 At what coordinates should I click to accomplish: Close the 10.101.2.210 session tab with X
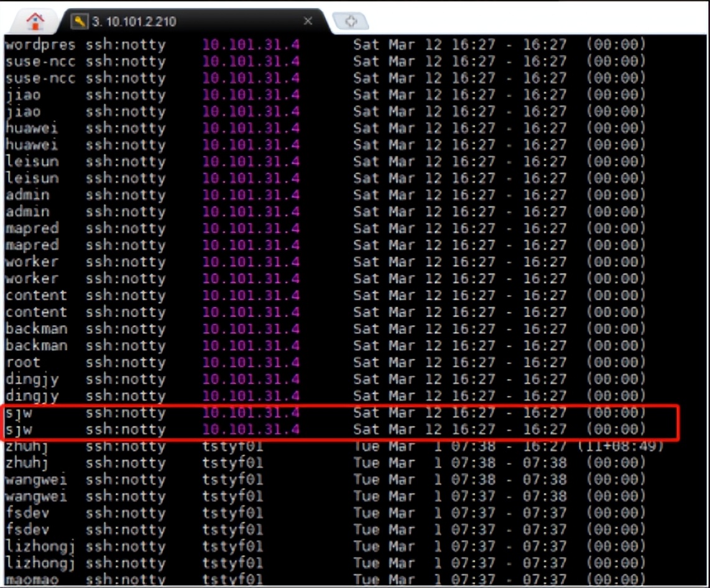[x=308, y=21]
